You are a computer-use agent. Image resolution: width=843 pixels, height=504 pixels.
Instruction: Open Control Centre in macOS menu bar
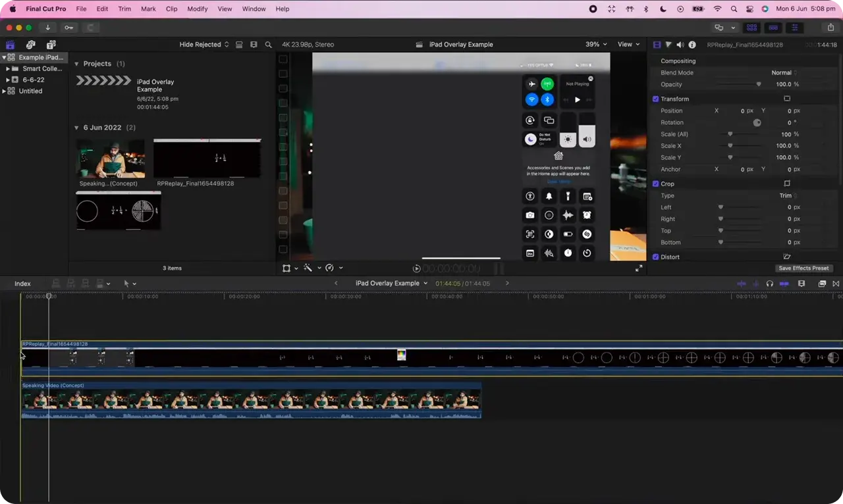click(x=749, y=9)
